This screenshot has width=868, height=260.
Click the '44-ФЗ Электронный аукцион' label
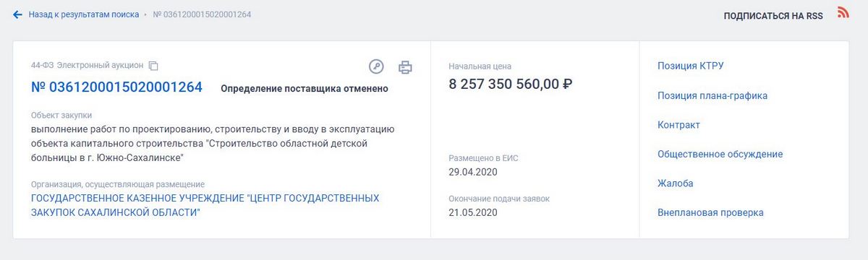(88, 66)
